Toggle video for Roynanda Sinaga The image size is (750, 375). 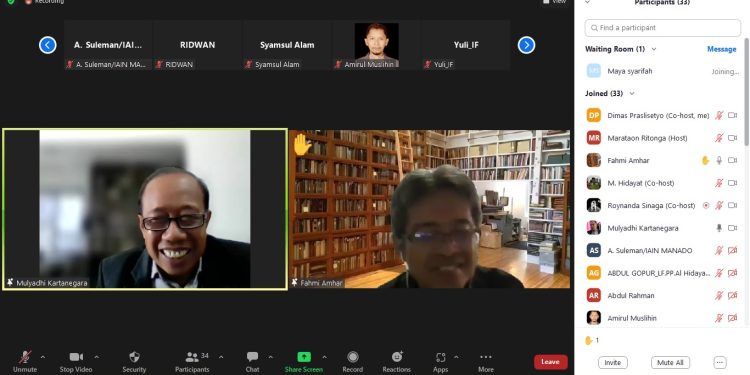[732, 205]
